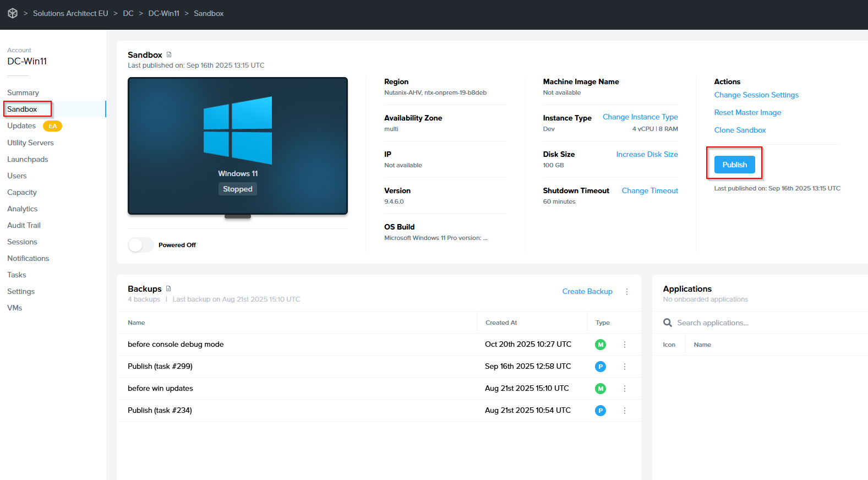
Task: Click the home cube logo icon
Action: 13,13
